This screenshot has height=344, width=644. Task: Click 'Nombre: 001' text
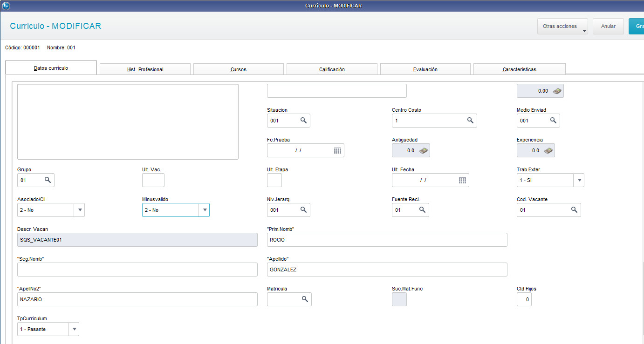pyautogui.click(x=61, y=47)
